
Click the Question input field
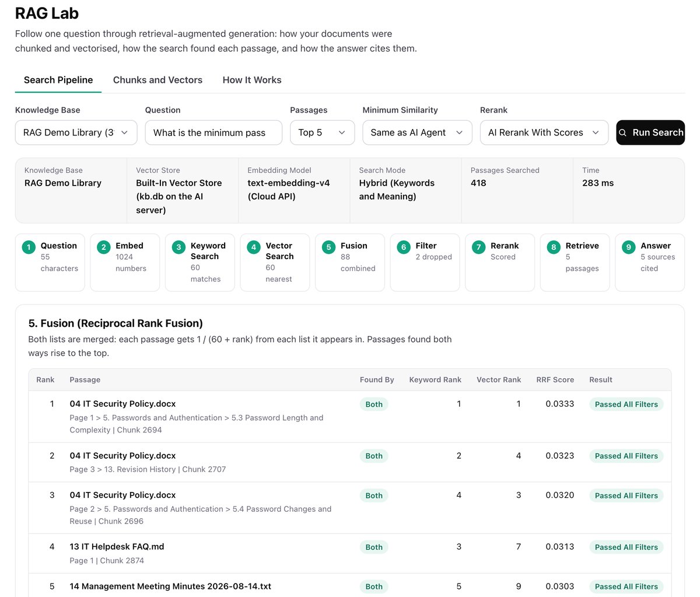[x=213, y=132]
